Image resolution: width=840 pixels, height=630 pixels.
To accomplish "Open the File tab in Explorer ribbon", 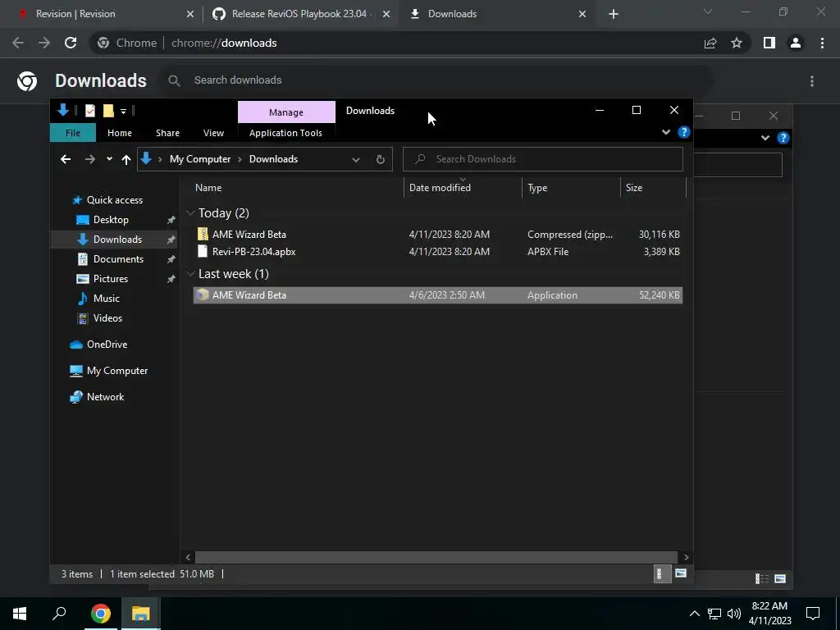I will (x=73, y=133).
